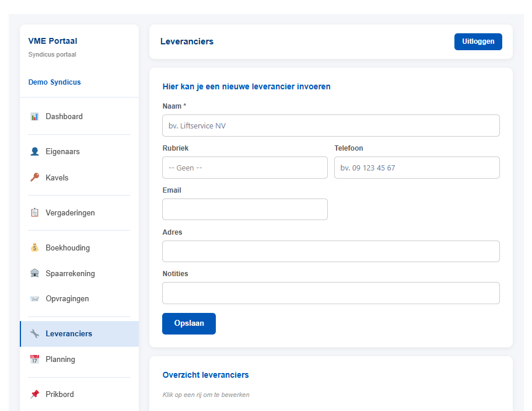Viewport: 532px width, 411px height.
Task: Click the Opvragingen envelope icon
Action: click(x=34, y=298)
